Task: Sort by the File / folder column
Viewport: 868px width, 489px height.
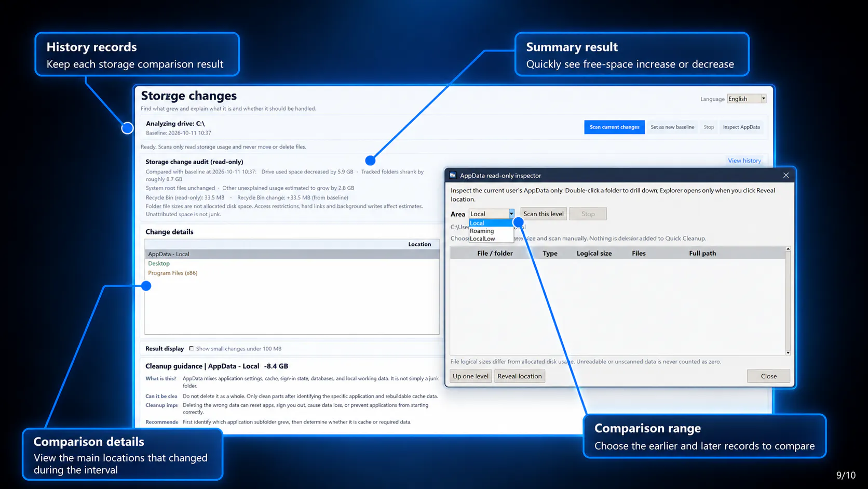Action: [495, 253]
